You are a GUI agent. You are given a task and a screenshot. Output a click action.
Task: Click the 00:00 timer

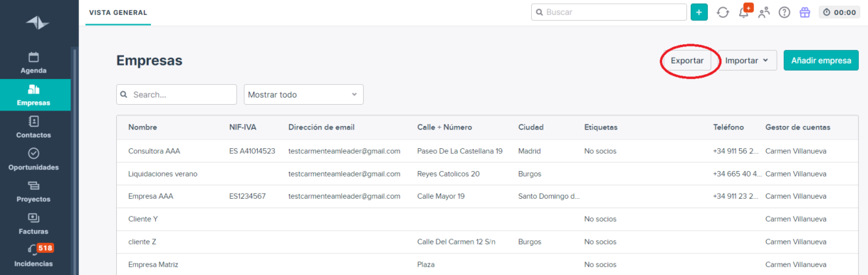tap(840, 12)
